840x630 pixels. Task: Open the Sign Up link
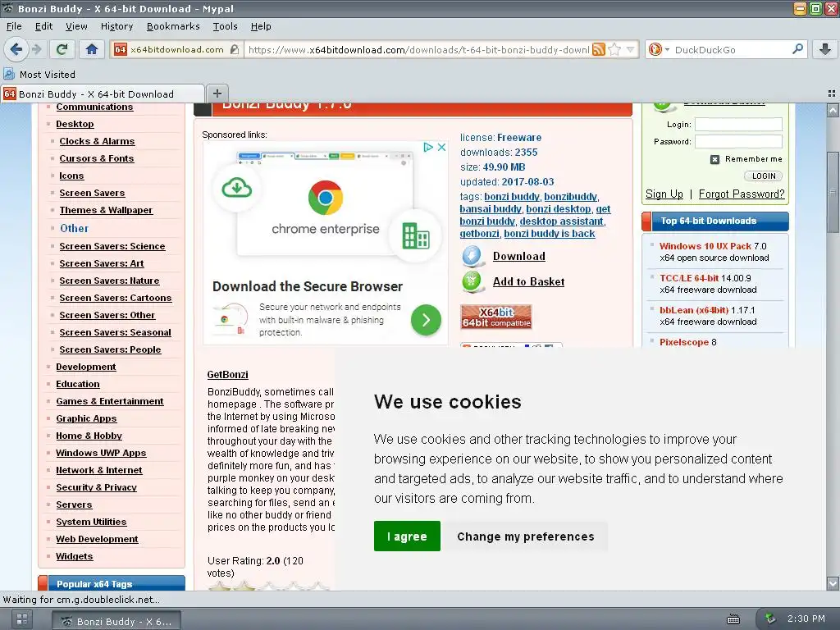[664, 194]
